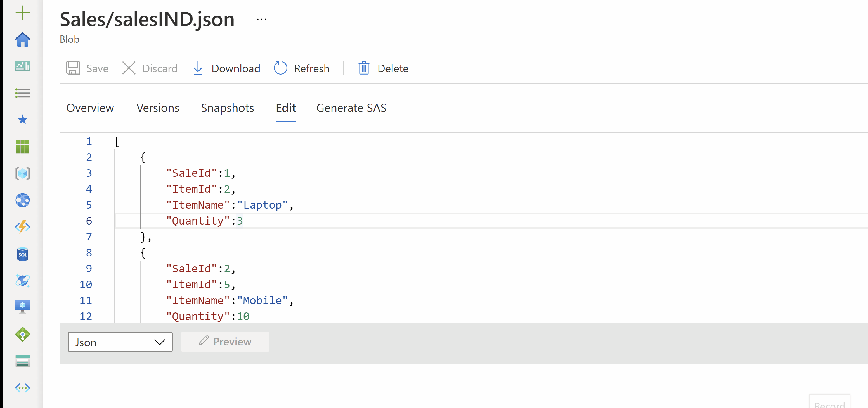
Task: Open SQL databases sidebar icon
Action: coord(23,254)
